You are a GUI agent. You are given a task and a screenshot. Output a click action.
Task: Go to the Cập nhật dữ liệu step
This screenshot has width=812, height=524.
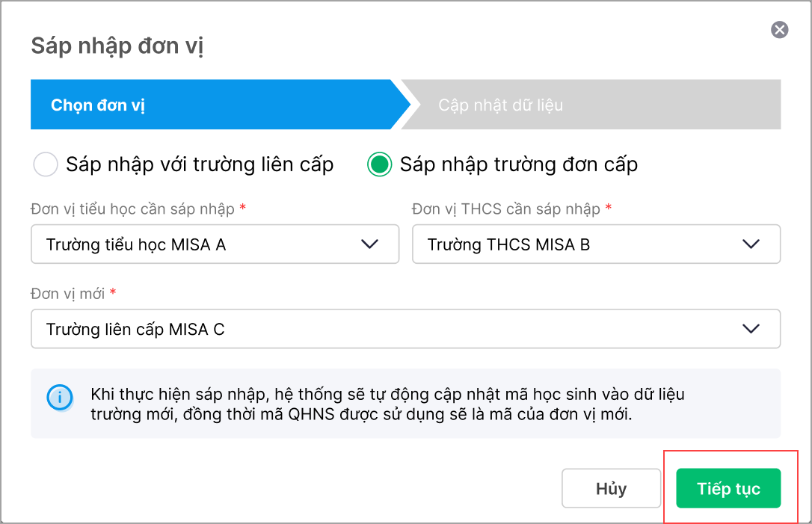pos(591,105)
